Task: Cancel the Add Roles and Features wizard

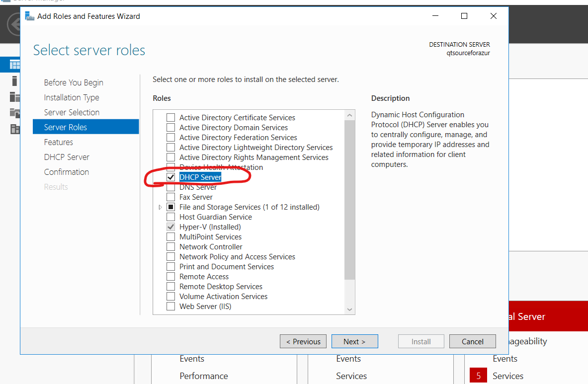Action: tap(472, 341)
